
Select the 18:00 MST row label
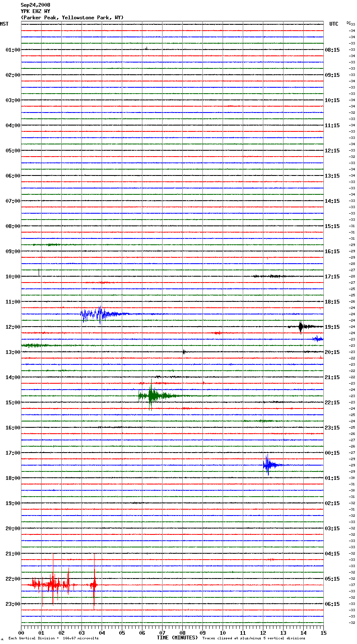click(13, 478)
